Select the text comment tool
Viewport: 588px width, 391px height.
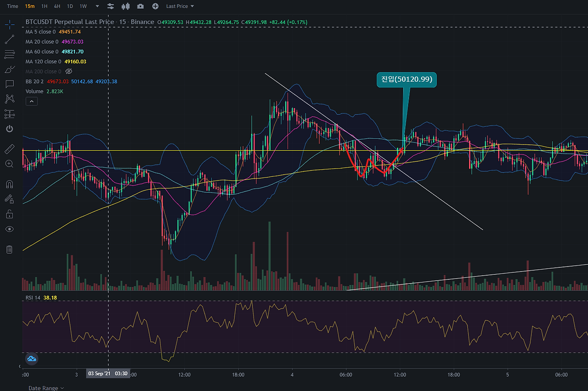tap(9, 84)
